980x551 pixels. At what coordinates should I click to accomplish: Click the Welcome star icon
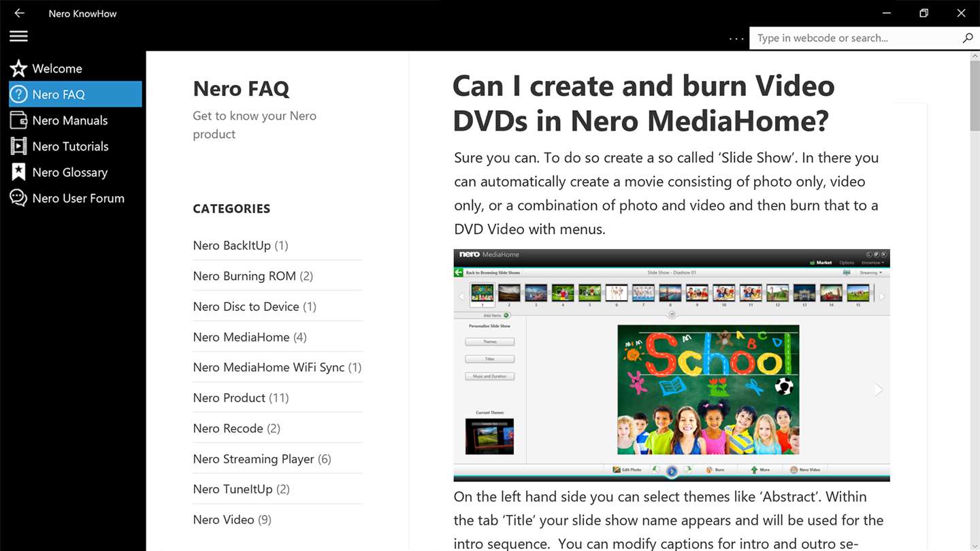[18, 68]
